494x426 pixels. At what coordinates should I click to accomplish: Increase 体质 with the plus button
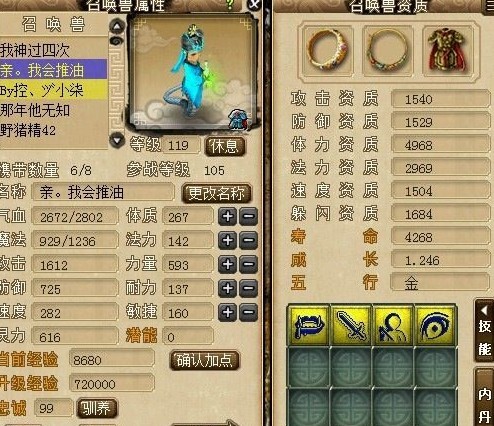tap(228, 217)
